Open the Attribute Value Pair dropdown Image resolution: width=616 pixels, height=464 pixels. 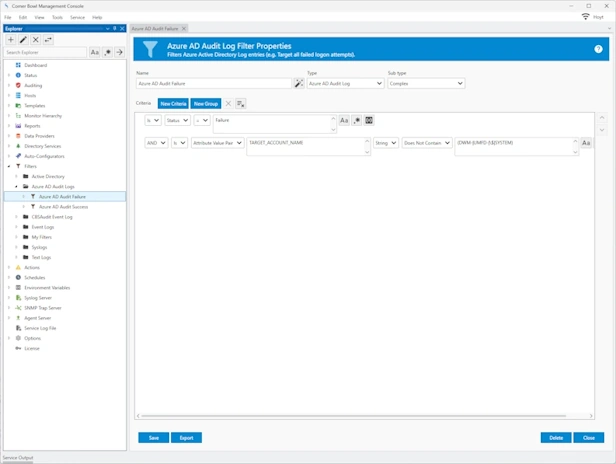pos(218,143)
